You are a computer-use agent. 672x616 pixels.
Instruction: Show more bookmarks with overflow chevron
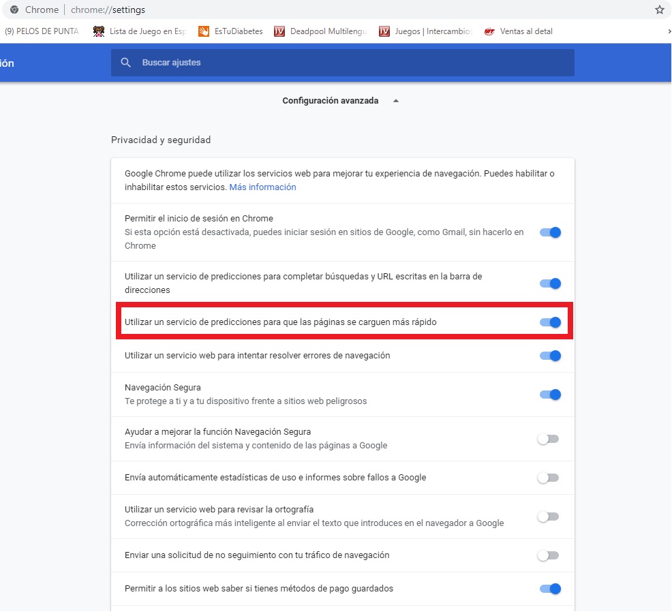click(x=669, y=31)
